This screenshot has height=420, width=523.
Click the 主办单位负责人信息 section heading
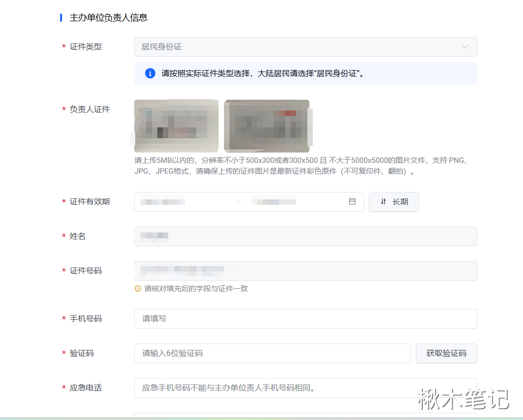[109, 18]
